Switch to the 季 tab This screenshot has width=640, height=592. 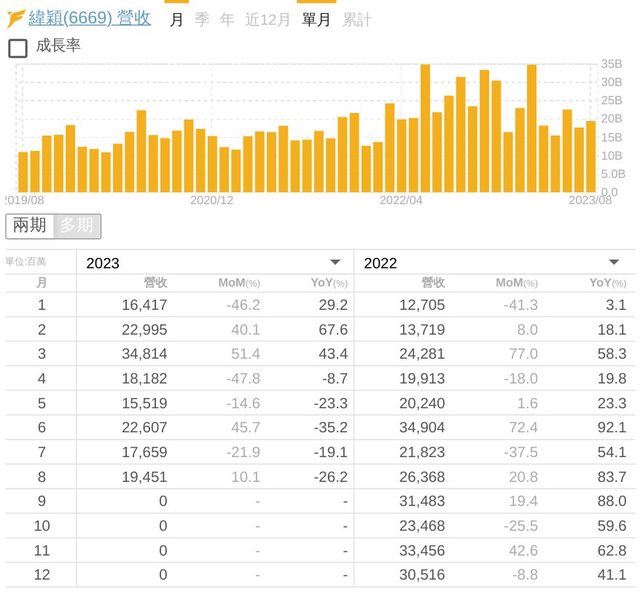[x=202, y=19]
